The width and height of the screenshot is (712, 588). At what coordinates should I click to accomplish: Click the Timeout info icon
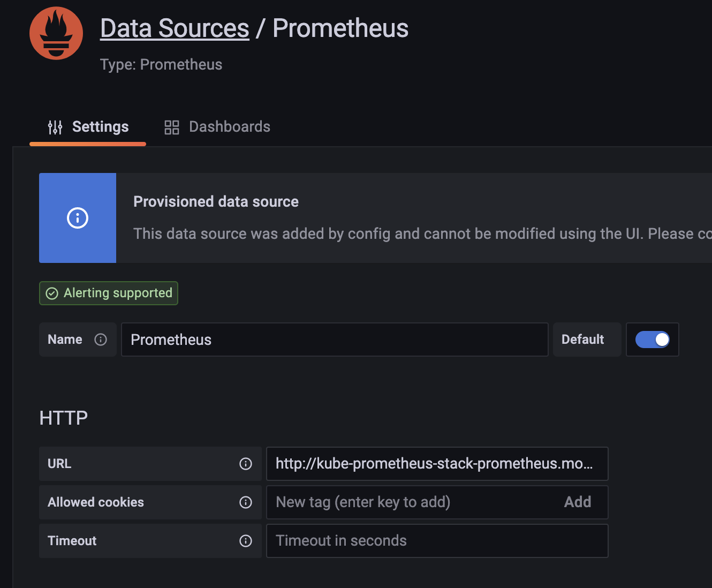pyautogui.click(x=246, y=541)
